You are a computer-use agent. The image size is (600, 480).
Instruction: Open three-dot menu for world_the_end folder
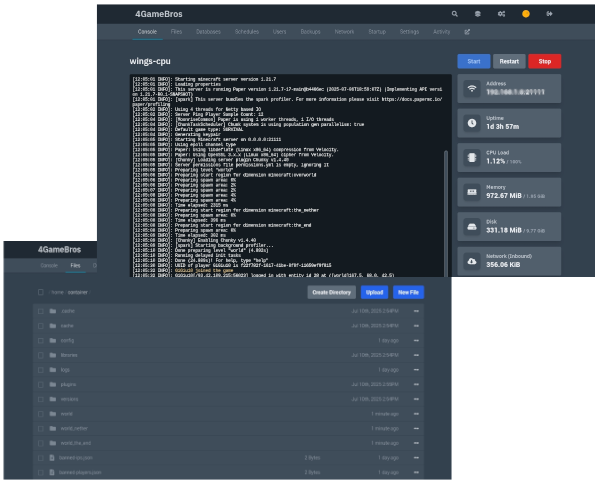(416, 442)
